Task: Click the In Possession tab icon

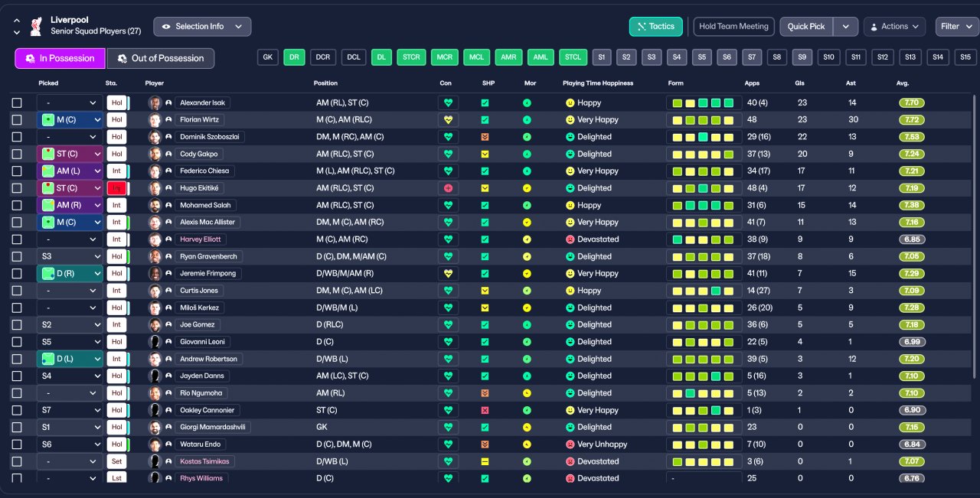Action: click(30, 58)
